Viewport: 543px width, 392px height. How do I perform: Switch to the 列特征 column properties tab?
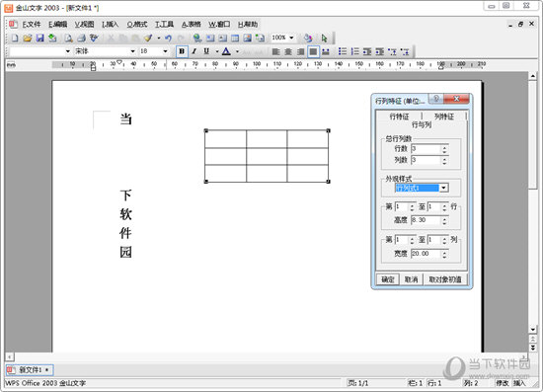(444, 117)
